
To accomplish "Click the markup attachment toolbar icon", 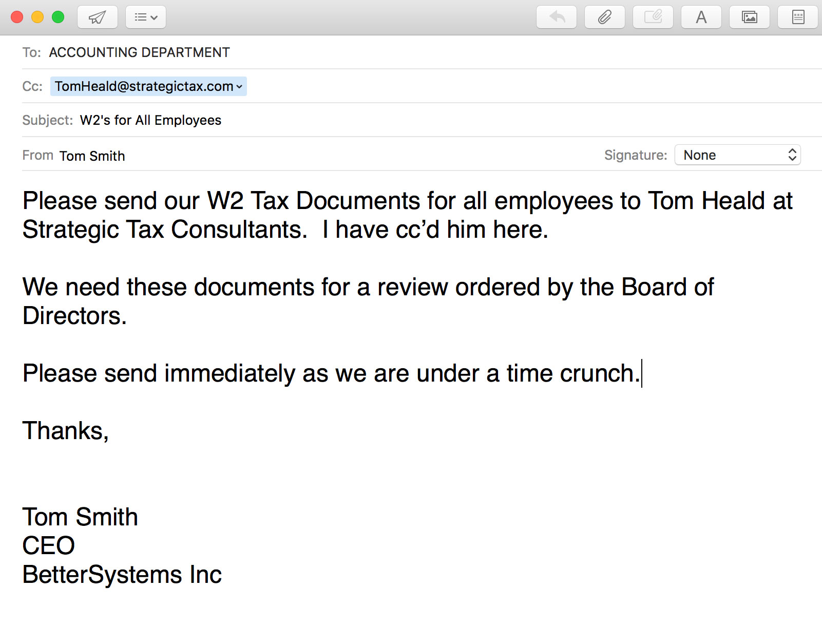I will pyautogui.click(x=653, y=17).
